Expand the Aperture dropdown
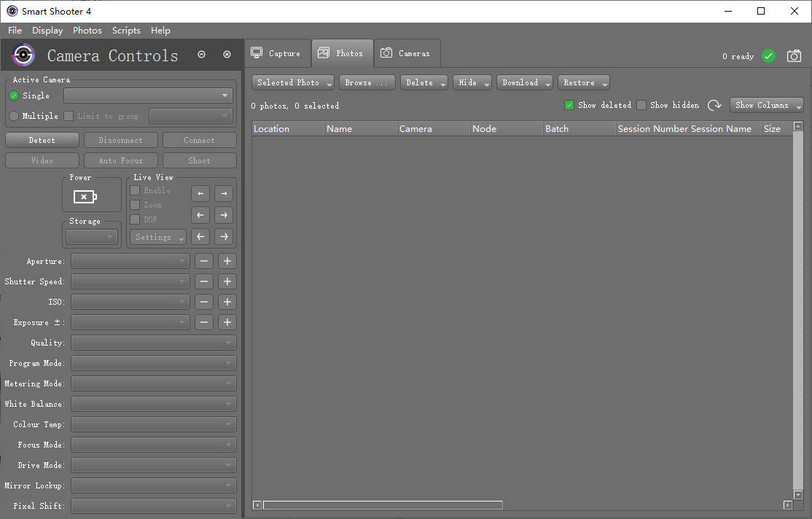Screen dimensions: 812x519 tap(130, 261)
